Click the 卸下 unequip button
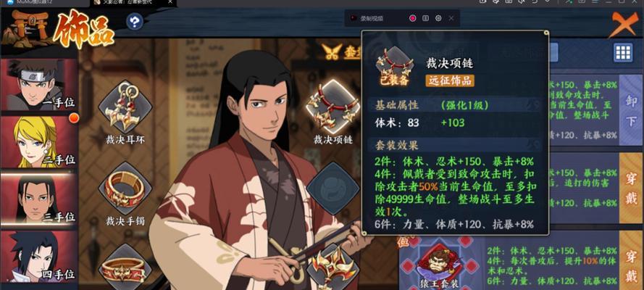This screenshot has width=644, height=290. [x=631, y=110]
